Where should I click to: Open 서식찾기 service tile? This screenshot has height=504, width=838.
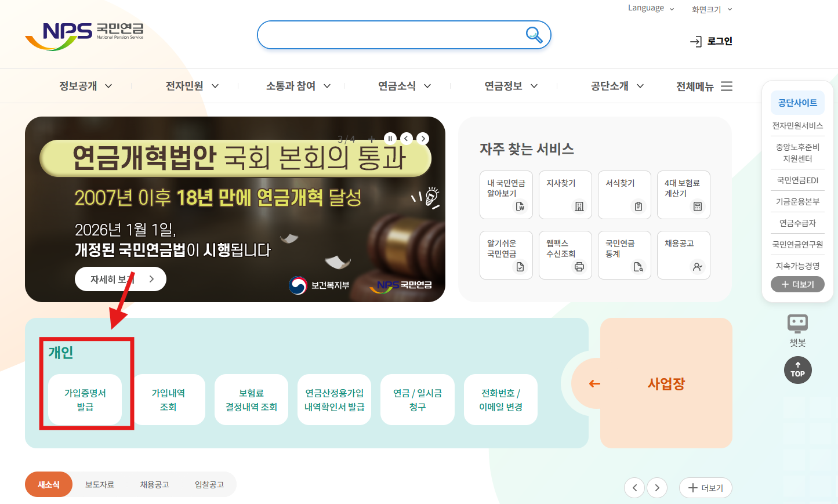(x=625, y=195)
